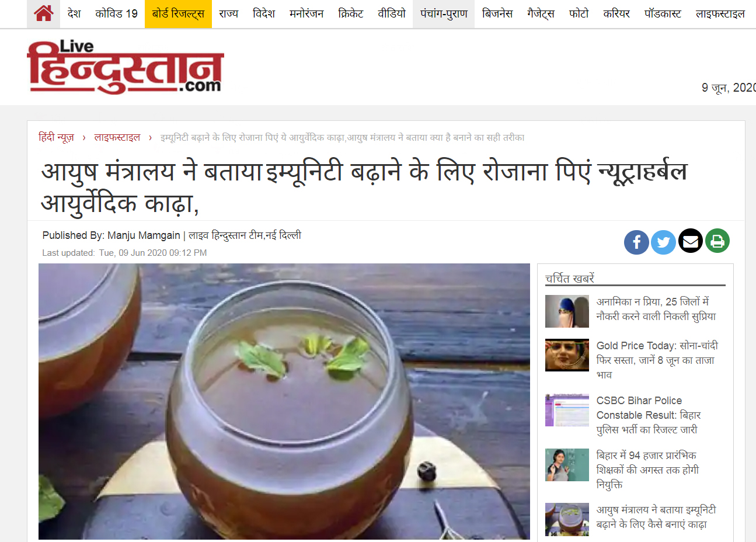Share article on Facebook icon
The width and height of the screenshot is (756, 542).
tap(636, 242)
